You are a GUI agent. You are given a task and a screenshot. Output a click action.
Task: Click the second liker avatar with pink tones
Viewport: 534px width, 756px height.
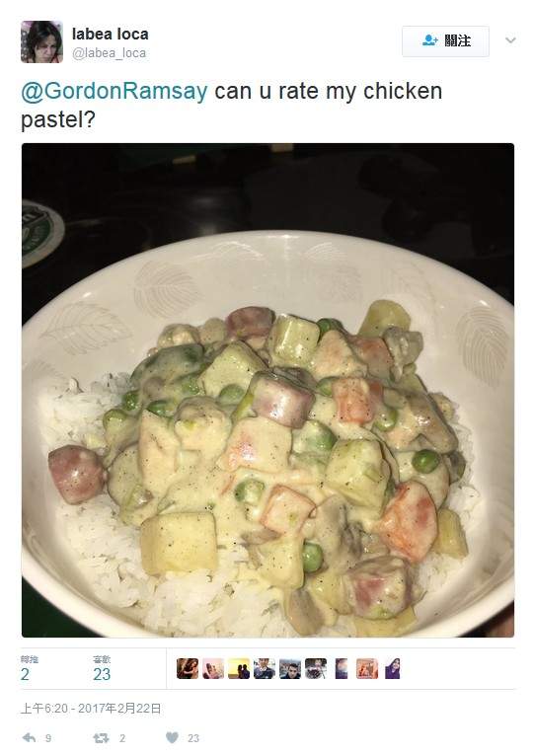coord(213,669)
